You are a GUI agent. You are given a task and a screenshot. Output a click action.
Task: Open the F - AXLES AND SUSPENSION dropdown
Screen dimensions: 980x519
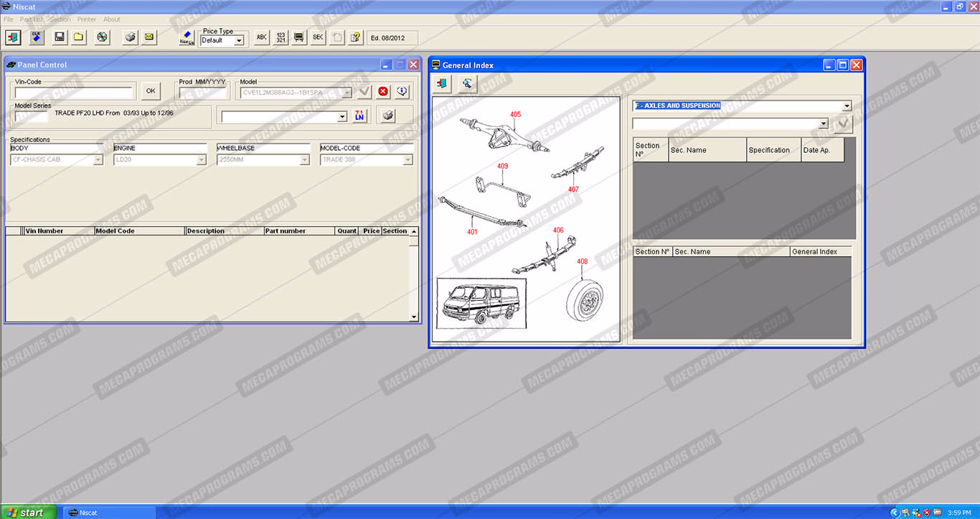coord(847,106)
